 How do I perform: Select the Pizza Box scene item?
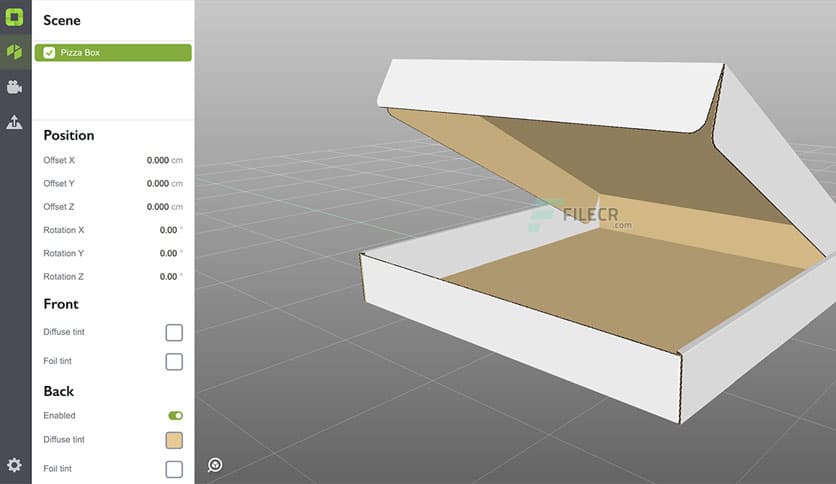113,52
